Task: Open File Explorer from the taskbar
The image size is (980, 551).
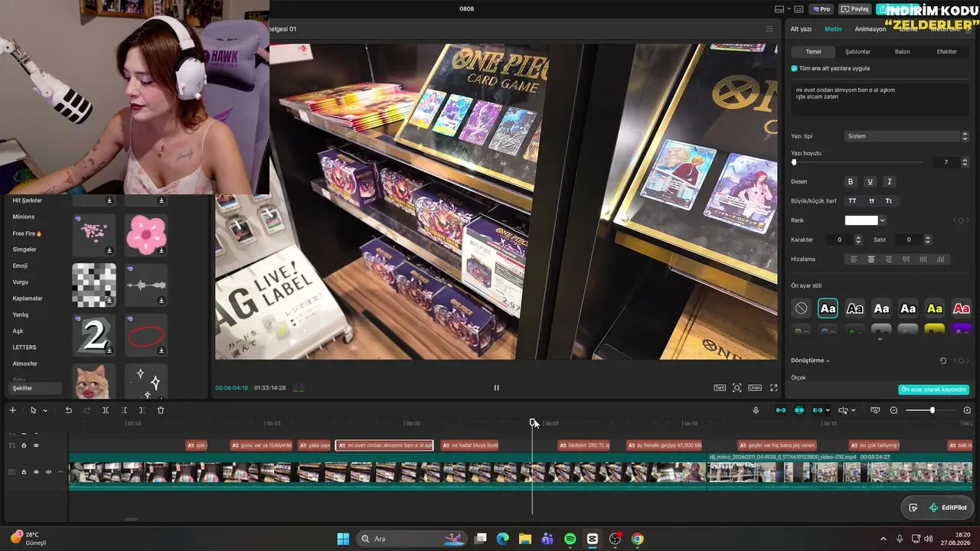Action: 525,539
